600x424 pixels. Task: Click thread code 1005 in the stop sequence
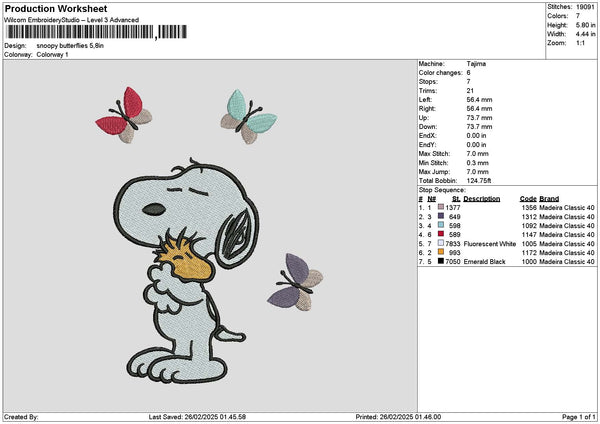coord(529,244)
